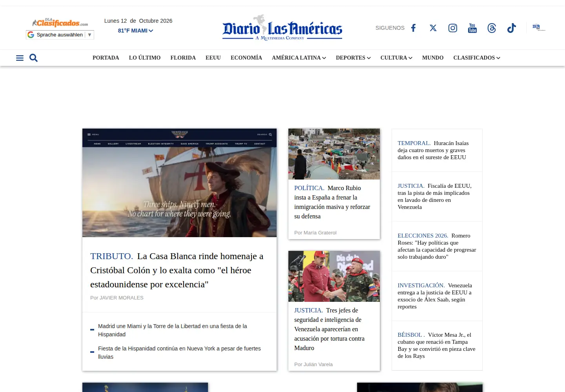Select Florida in the navigation bar
Viewport: 565px width, 392px height.
183,58
